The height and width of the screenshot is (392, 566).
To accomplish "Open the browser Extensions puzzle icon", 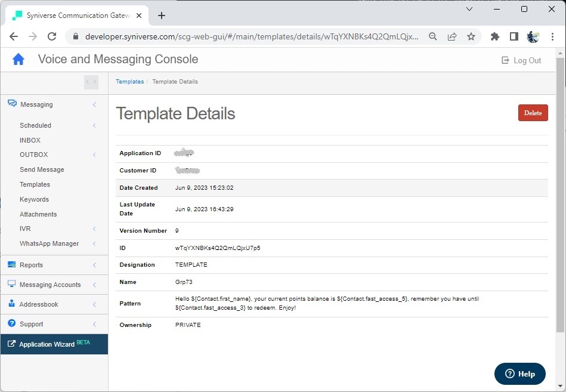I will (495, 36).
